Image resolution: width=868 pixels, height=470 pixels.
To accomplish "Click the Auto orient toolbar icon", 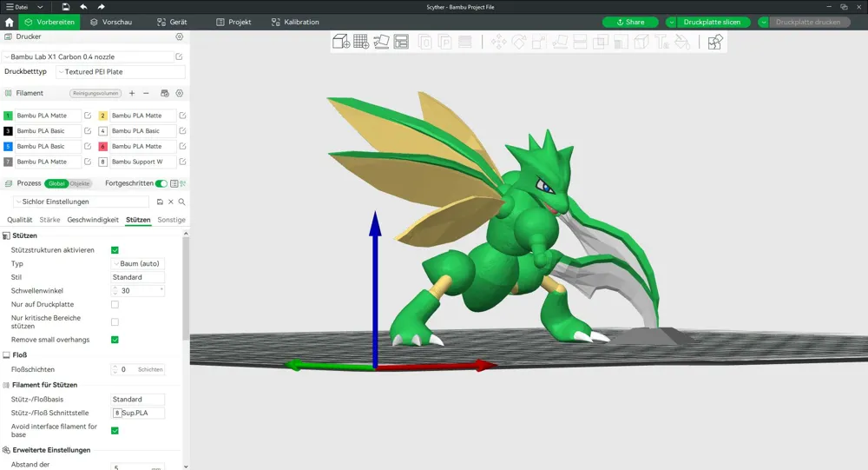I will (381, 42).
